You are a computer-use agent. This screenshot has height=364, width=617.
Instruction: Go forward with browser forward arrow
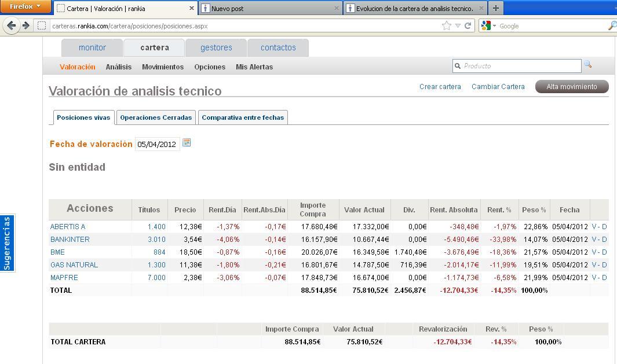point(26,25)
